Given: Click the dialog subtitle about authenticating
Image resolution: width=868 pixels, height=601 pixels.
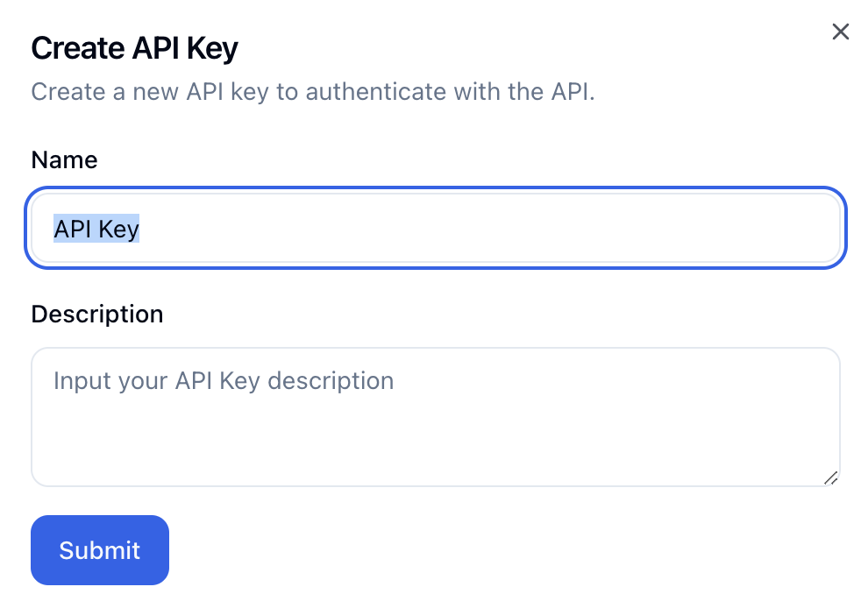Looking at the screenshot, I should tap(313, 91).
